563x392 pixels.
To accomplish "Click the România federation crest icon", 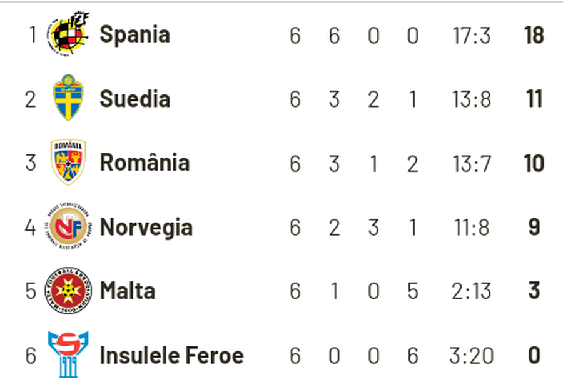I will pos(68,162).
